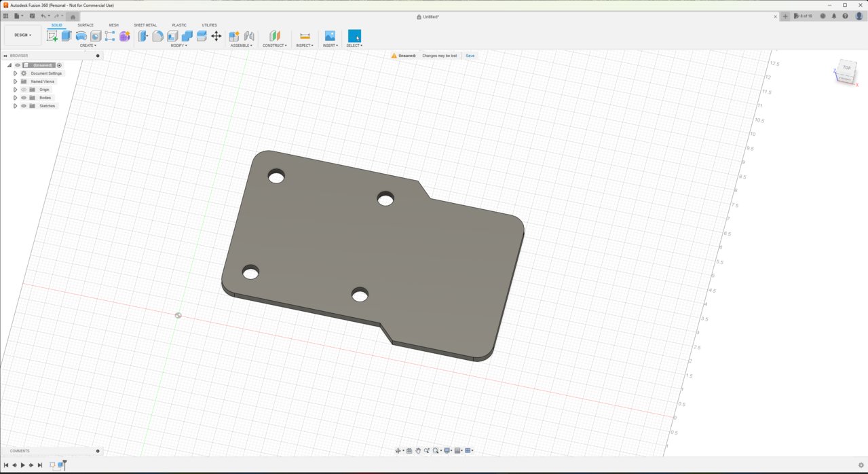Screen dimensions: 868x474
Task: Open the data panel grid icon
Action: pos(6,16)
